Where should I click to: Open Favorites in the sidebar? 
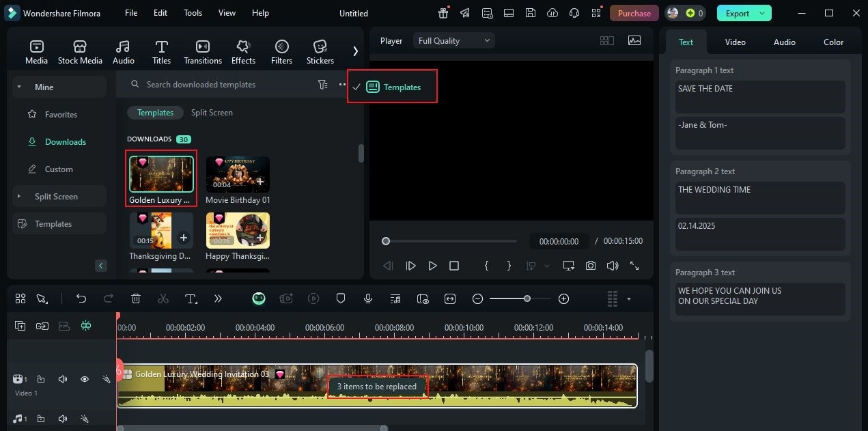61,114
